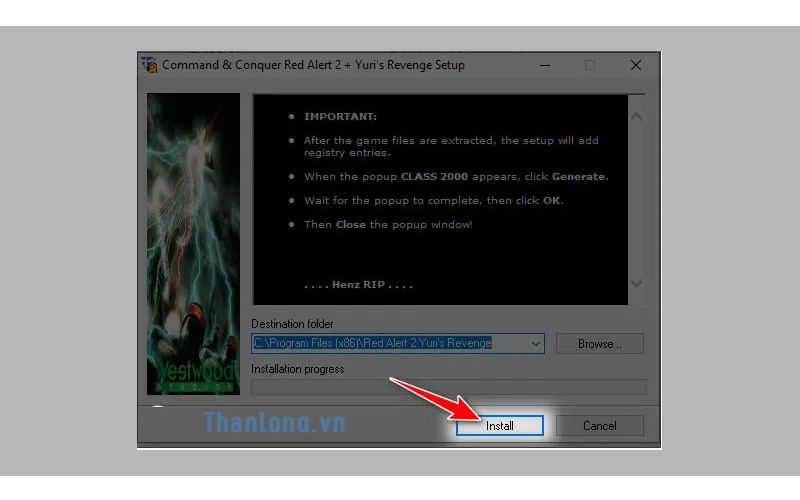Click the ThanLong.vn watermark logo

tap(275, 423)
